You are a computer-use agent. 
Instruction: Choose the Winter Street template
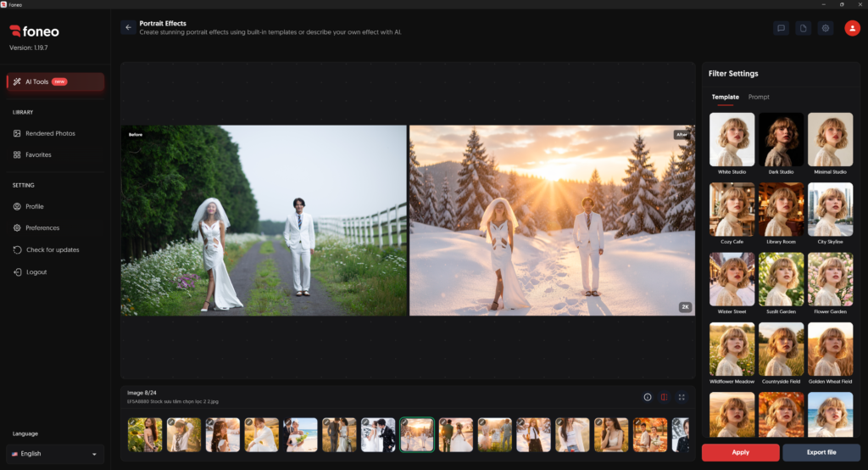[x=732, y=283]
